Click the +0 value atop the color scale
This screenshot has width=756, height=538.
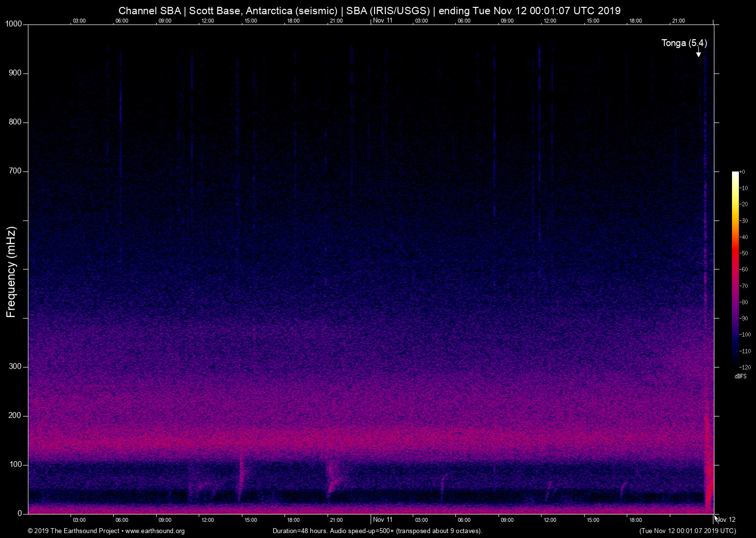point(742,172)
